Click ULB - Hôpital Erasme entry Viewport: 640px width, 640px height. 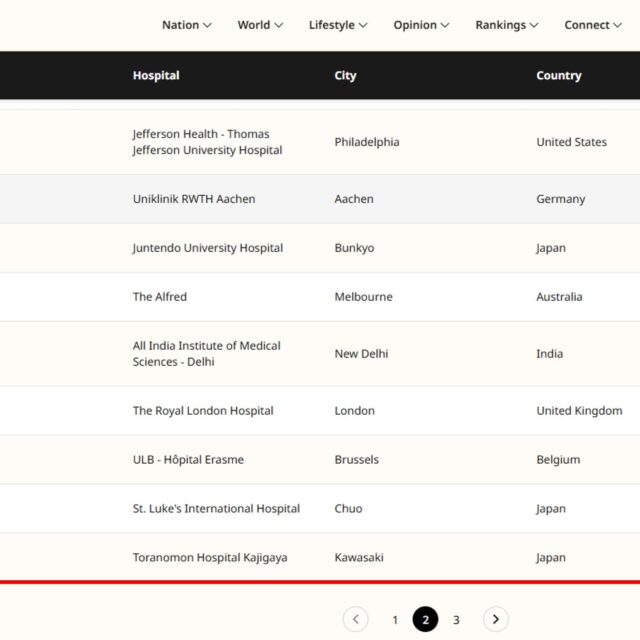tap(188, 460)
